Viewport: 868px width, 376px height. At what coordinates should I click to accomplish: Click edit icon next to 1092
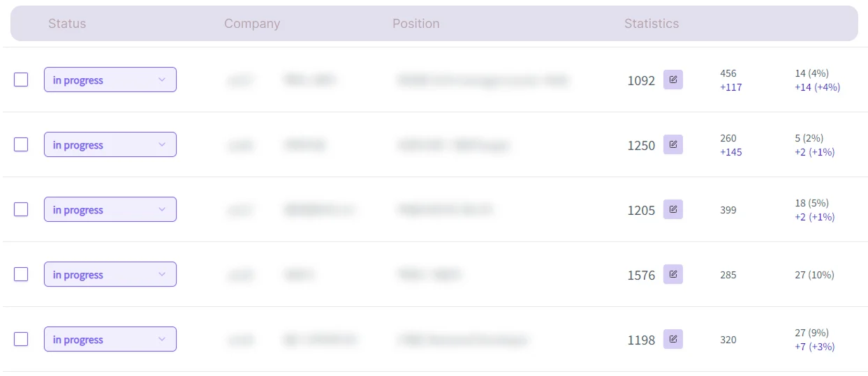(x=672, y=80)
